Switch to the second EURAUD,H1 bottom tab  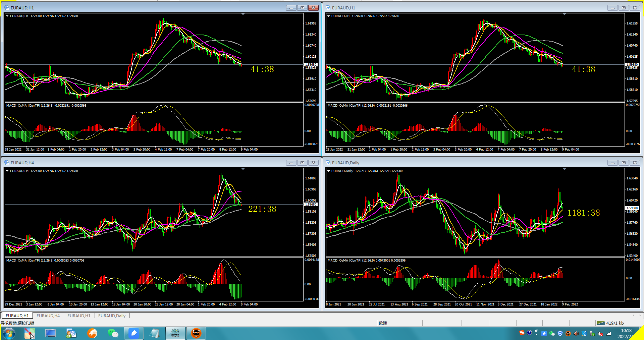(x=79, y=316)
